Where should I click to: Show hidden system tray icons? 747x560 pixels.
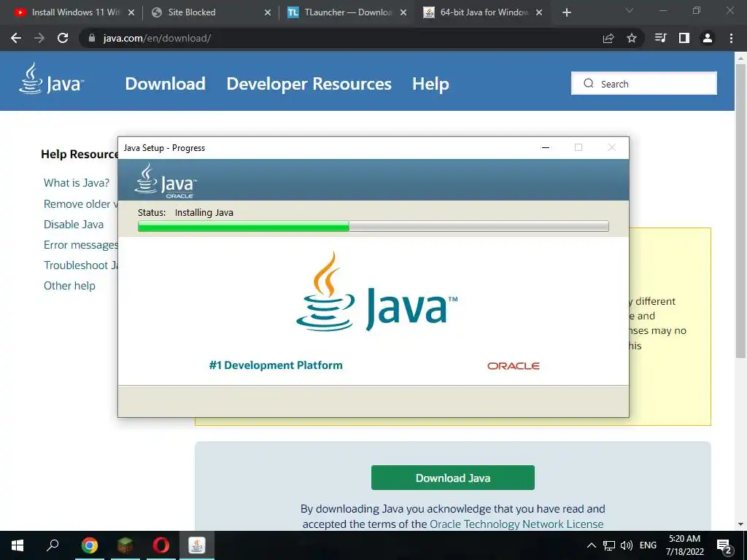click(x=591, y=545)
